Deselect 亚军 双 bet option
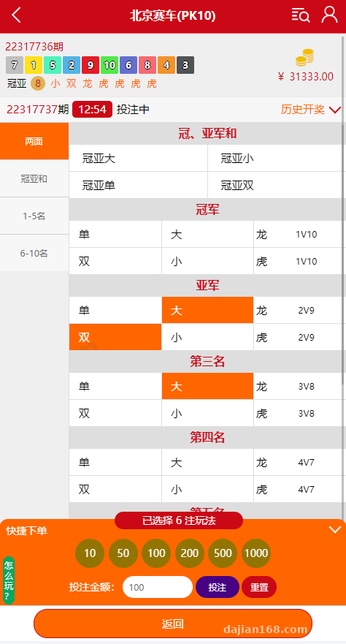The width and height of the screenshot is (346, 644). tap(115, 337)
